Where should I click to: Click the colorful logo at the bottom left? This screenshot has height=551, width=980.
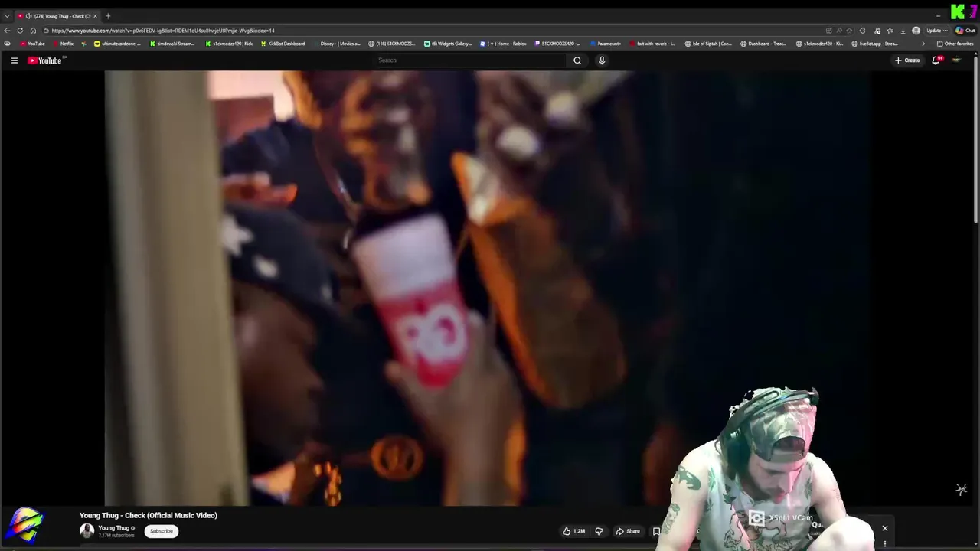[x=24, y=526]
